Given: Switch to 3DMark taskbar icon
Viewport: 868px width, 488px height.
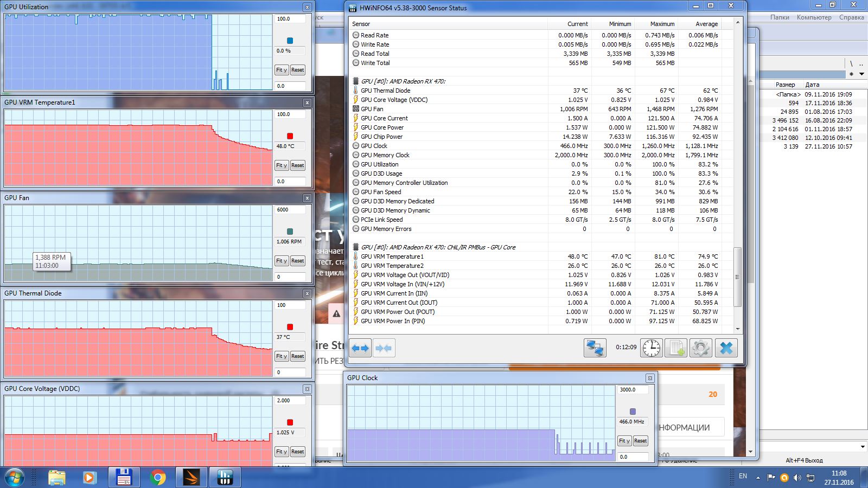Looking at the screenshot, I should pyautogui.click(x=191, y=478).
